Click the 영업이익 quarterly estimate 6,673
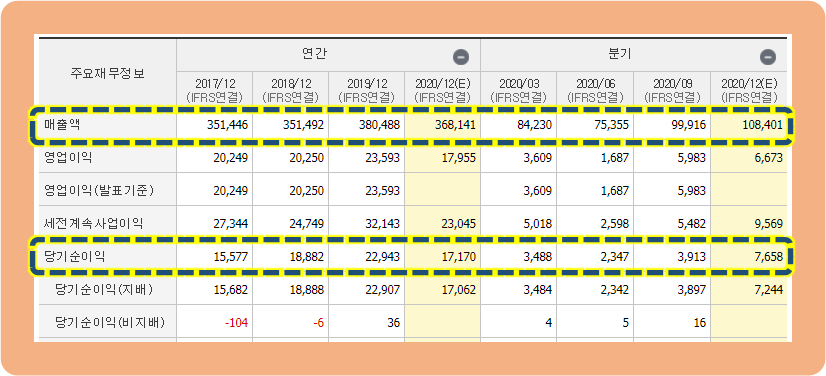The image size is (826, 376). (x=768, y=158)
